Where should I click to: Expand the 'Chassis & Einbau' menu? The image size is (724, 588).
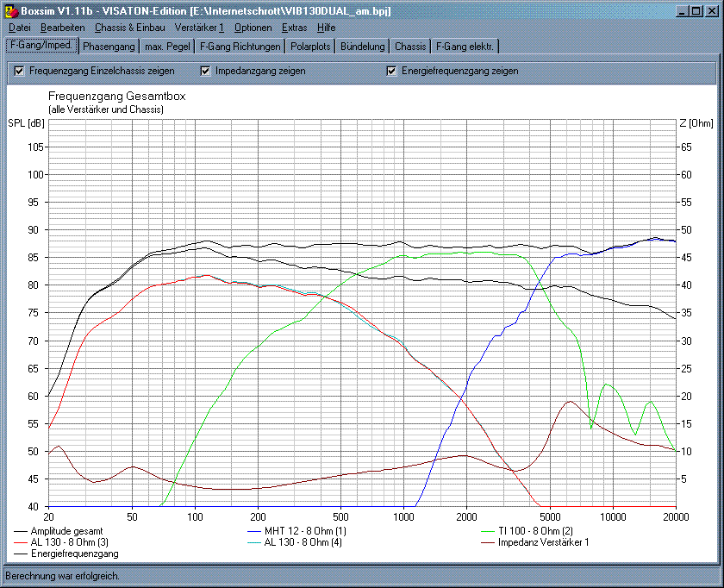[129, 28]
